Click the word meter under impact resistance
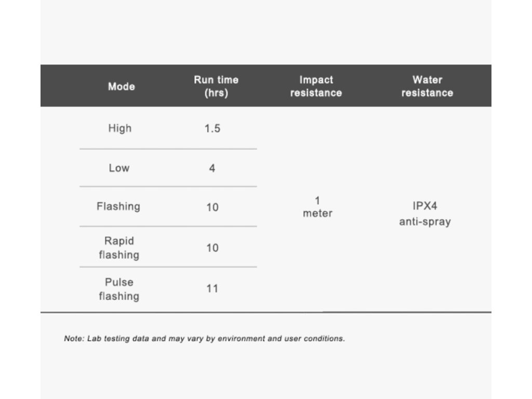 pos(317,214)
